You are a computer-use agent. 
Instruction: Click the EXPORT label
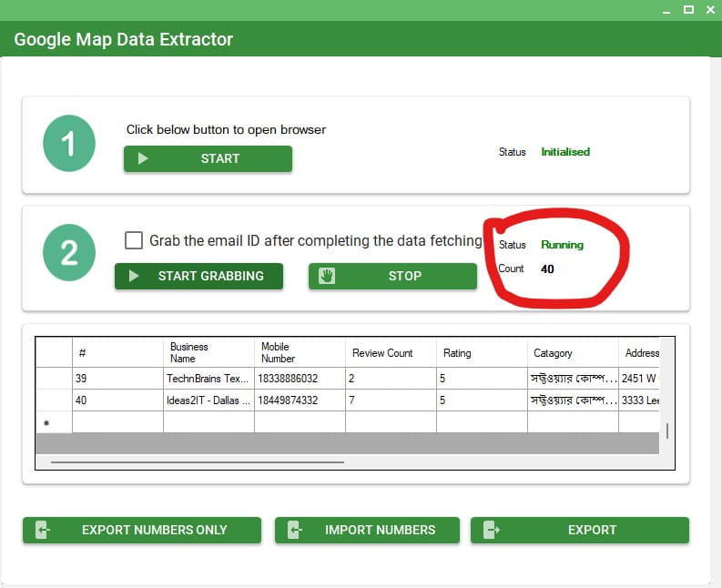(592, 530)
